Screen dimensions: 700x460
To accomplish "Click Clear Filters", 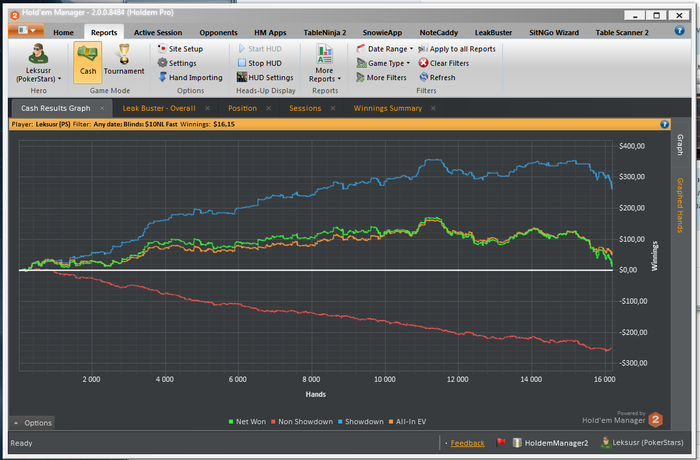I will coord(444,63).
